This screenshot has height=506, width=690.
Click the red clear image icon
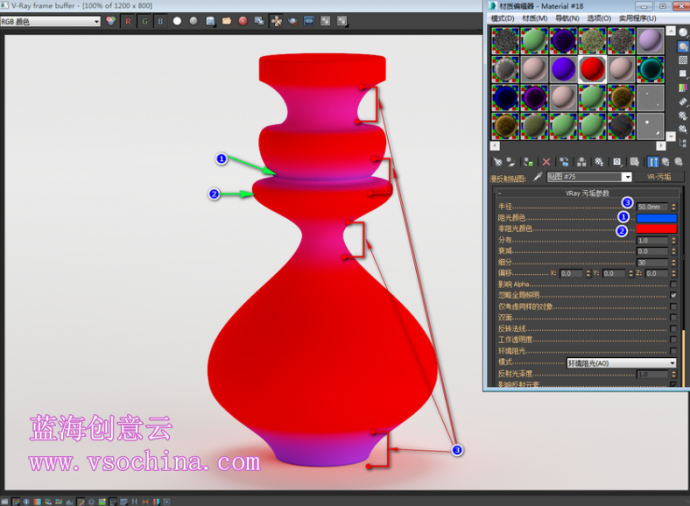tap(243, 20)
